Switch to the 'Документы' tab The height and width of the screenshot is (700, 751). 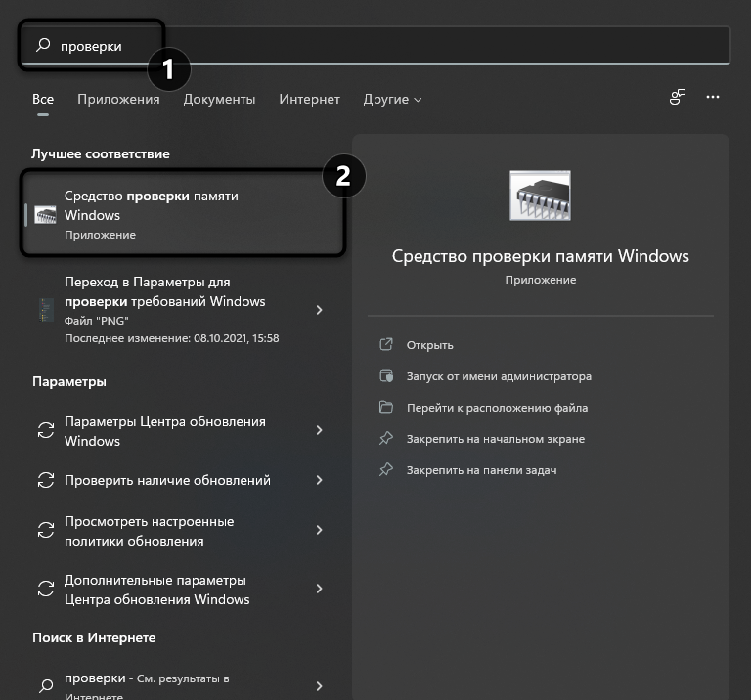pos(219,99)
